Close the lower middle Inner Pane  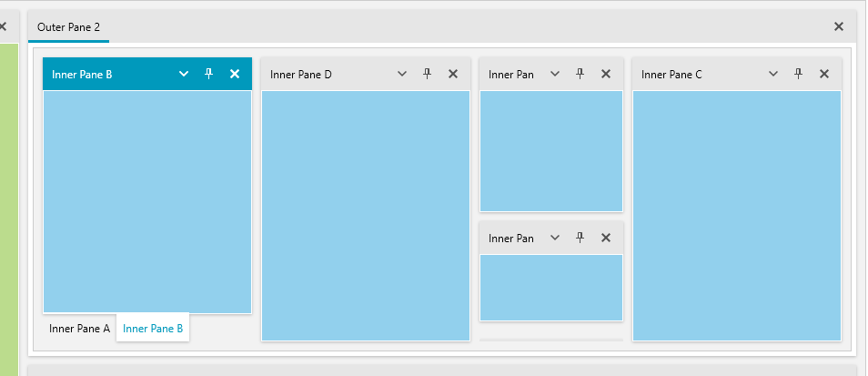pos(606,238)
